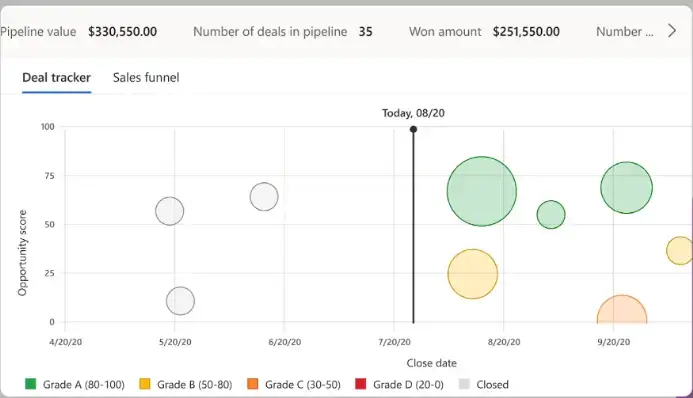693x398 pixels.
Task: Click the 8/20/20 x-axis date label
Action: [504, 342]
